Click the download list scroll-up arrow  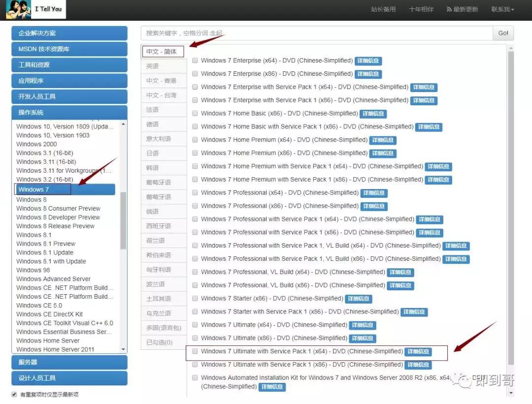click(x=511, y=48)
